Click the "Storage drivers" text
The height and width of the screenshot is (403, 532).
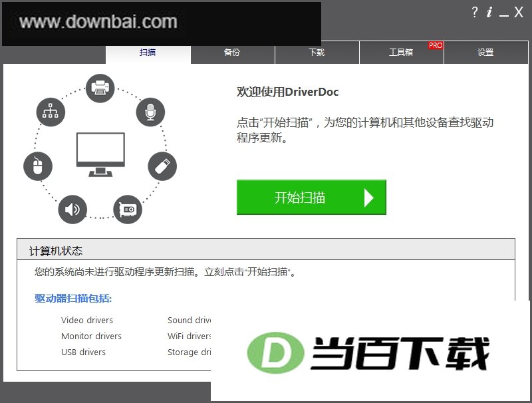point(189,352)
